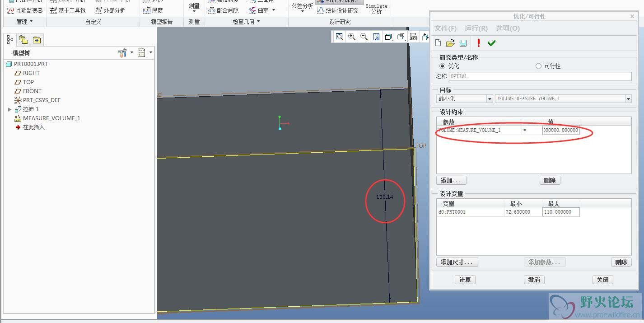Open model tree settings hammer icon

click(122, 53)
